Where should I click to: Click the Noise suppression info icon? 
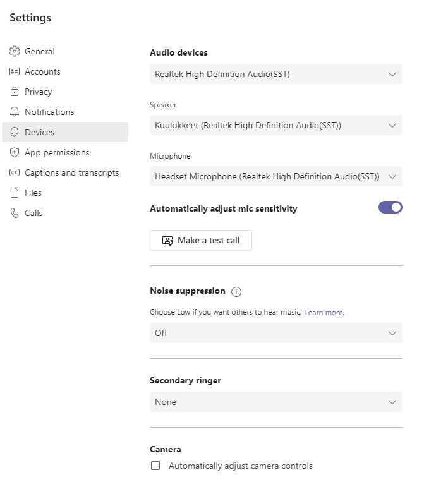236,292
